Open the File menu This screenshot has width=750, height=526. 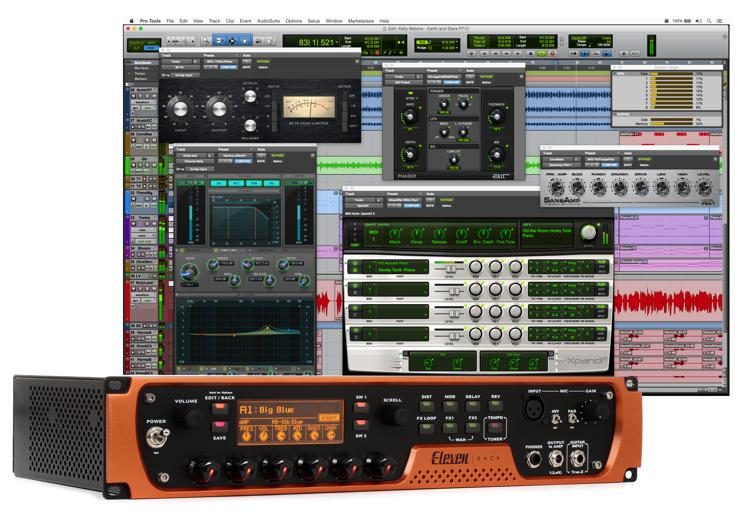pos(170,21)
